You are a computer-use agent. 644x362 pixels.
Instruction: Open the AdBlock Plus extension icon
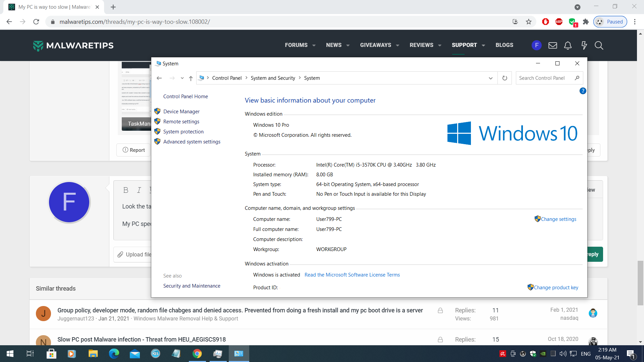(559, 22)
